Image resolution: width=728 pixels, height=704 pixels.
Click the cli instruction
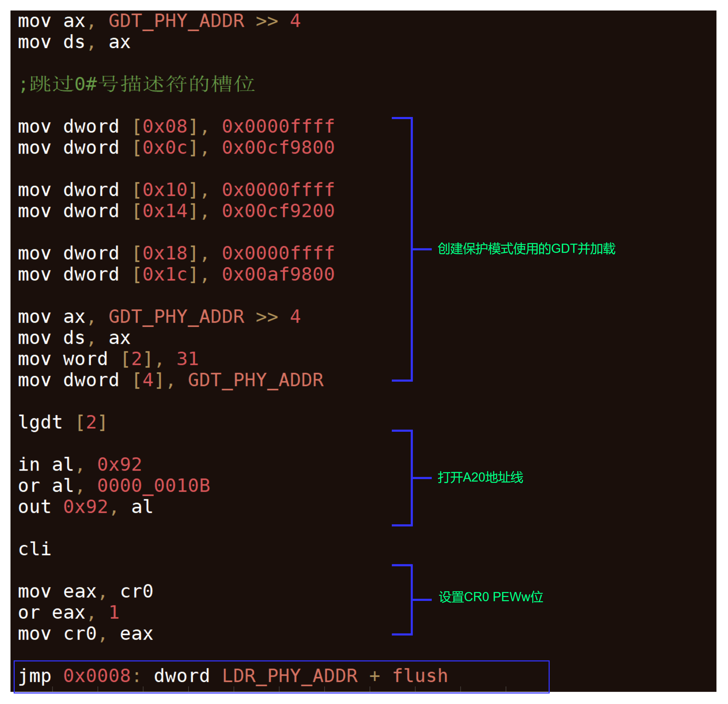[x=35, y=549]
